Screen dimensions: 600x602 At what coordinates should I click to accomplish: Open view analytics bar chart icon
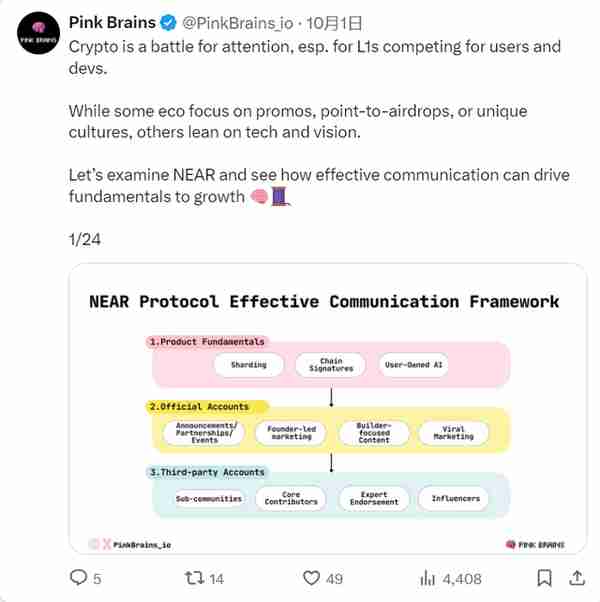(427, 578)
